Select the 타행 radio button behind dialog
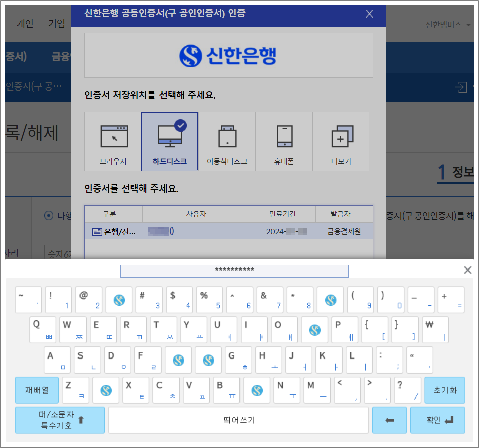The width and height of the screenshot is (479, 448). point(49,216)
